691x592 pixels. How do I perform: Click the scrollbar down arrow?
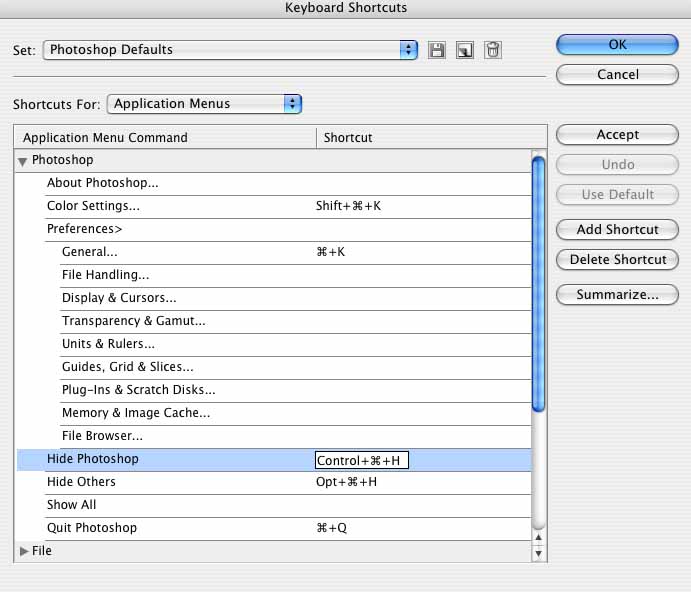[x=539, y=553]
